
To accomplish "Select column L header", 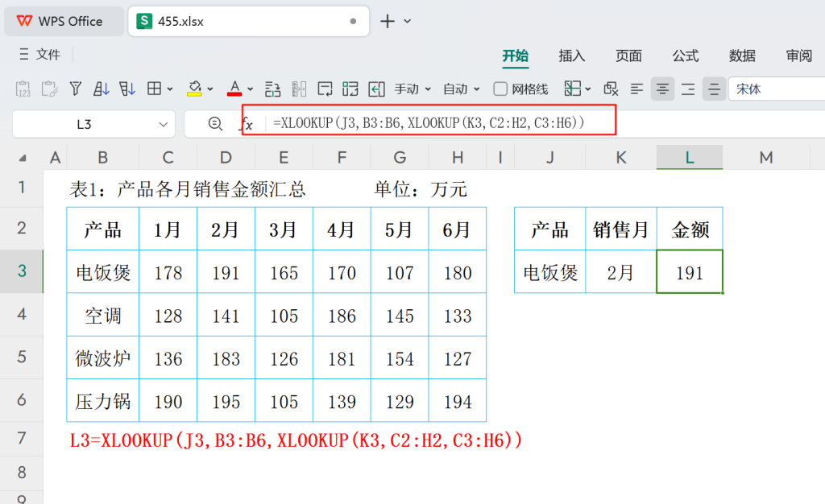I will (x=690, y=157).
